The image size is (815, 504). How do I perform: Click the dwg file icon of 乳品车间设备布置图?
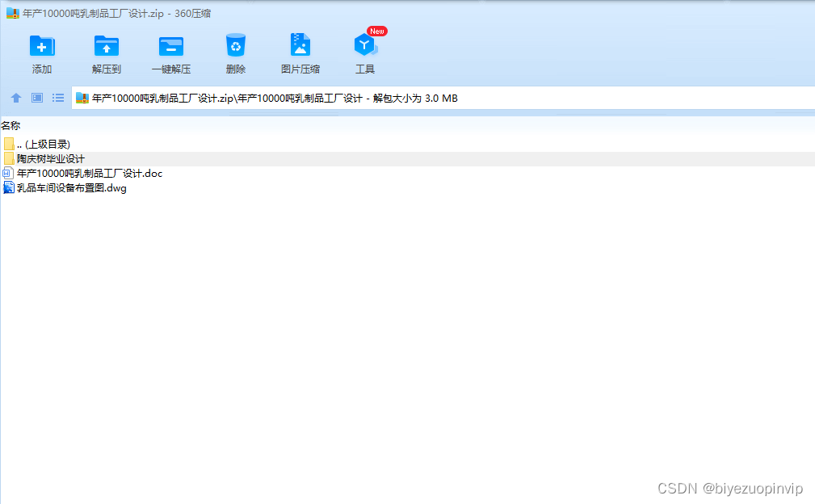coord(9,187)
